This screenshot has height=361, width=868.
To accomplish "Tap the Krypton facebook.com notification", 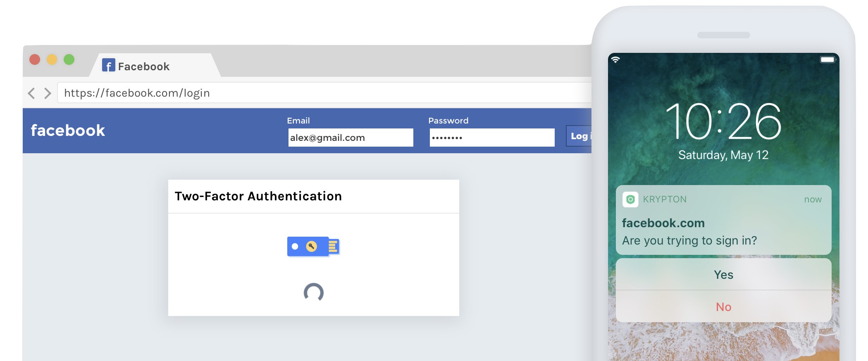I will pos(723,220).
